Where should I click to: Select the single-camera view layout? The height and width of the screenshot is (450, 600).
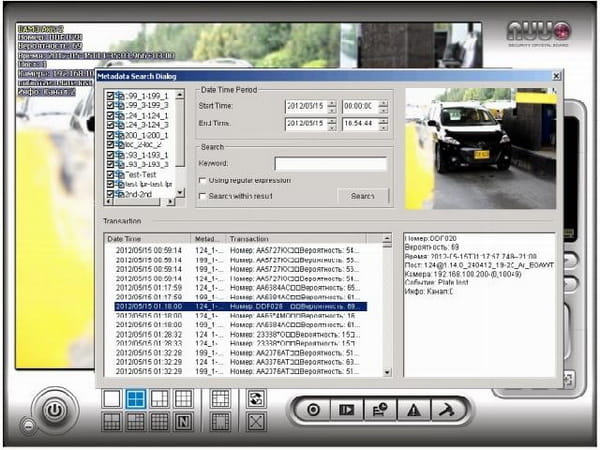[112, 398]
